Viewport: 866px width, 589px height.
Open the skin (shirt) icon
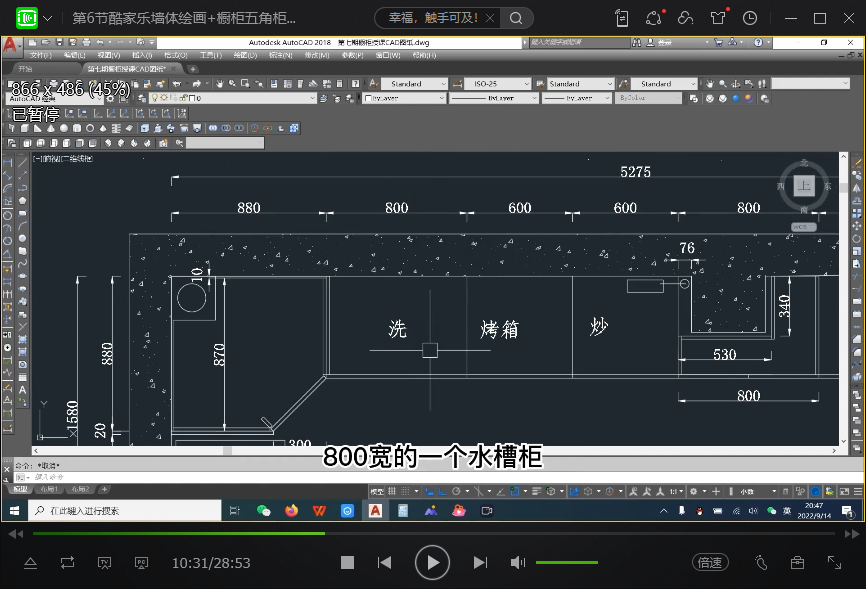click(718, 18)
